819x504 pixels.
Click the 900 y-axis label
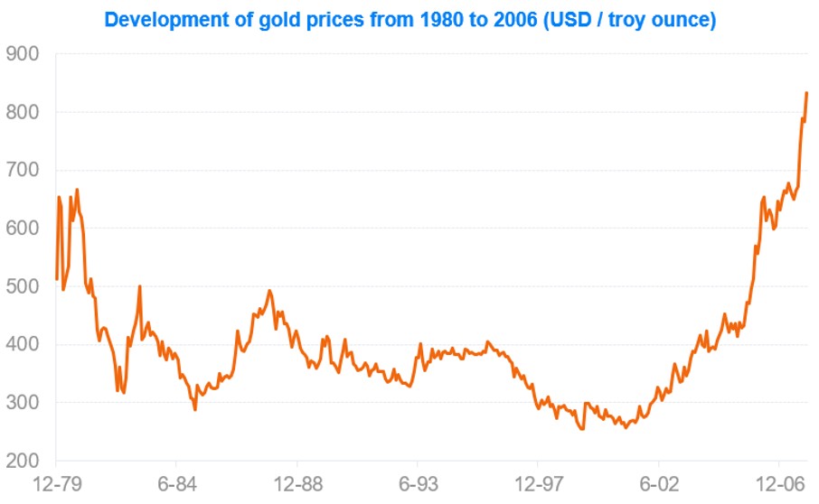click(x=23, y=54)
